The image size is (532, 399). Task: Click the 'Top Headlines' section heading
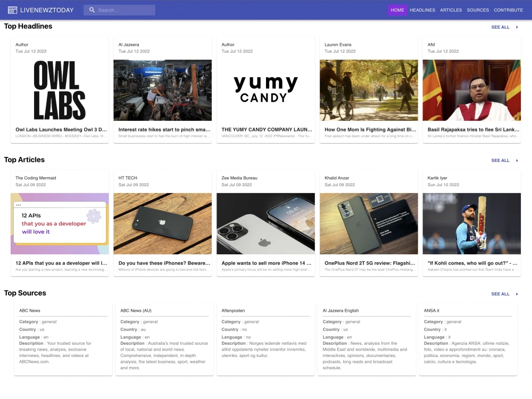[28, 26]
